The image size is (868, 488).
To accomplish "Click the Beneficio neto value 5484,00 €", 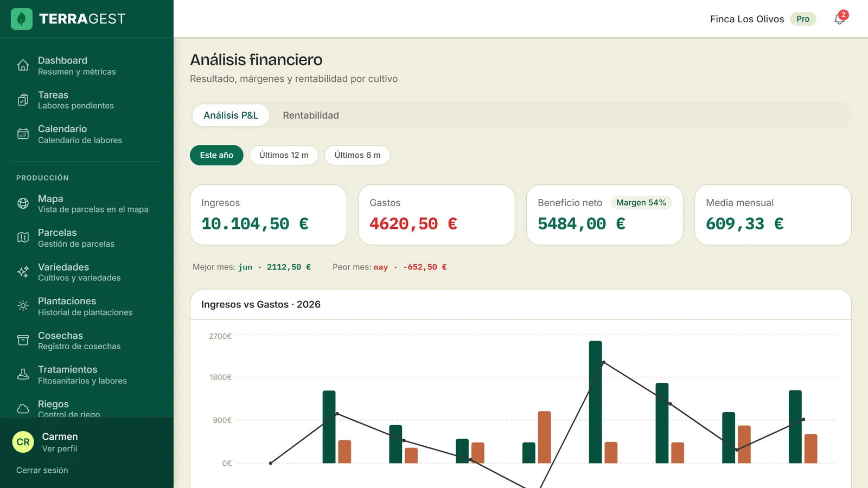I will 582,223.
